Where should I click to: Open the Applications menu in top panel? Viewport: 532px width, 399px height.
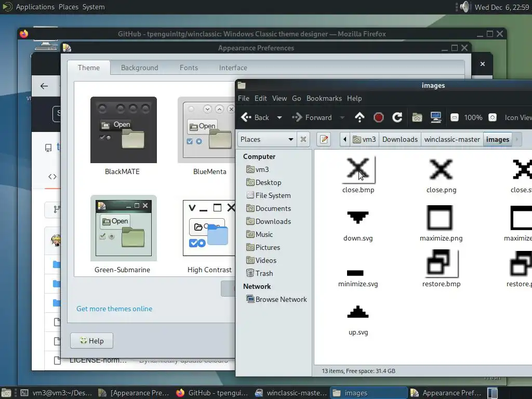[35, 7]
